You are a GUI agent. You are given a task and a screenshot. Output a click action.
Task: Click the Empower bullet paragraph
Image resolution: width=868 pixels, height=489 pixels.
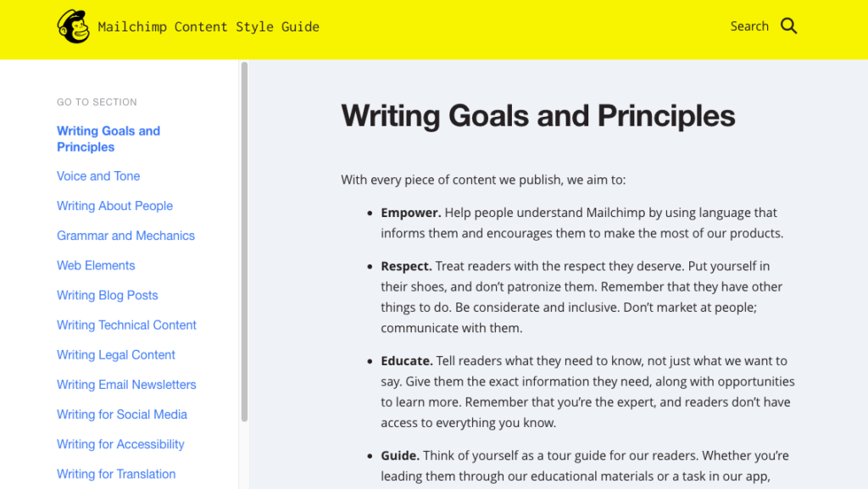point(581,223)
